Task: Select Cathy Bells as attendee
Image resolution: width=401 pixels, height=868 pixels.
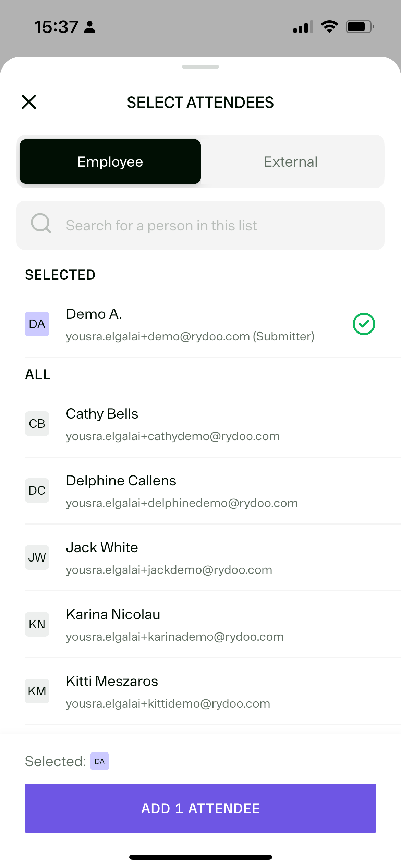Action: click(213, 424)
